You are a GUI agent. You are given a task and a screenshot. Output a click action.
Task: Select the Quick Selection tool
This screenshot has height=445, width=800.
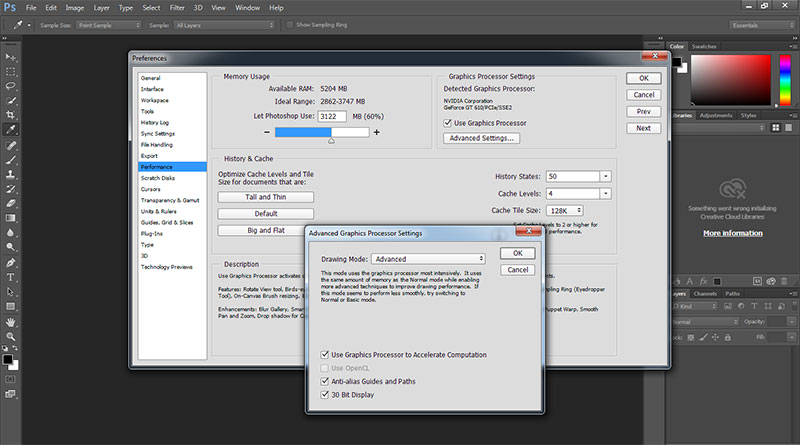tap(11, 101)
